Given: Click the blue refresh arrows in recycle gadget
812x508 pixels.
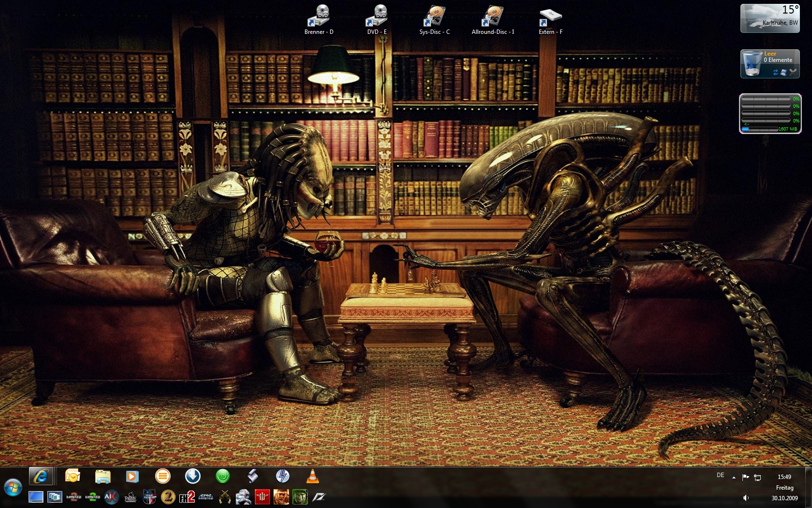Looking at the screenshot, I should (776, 72).
